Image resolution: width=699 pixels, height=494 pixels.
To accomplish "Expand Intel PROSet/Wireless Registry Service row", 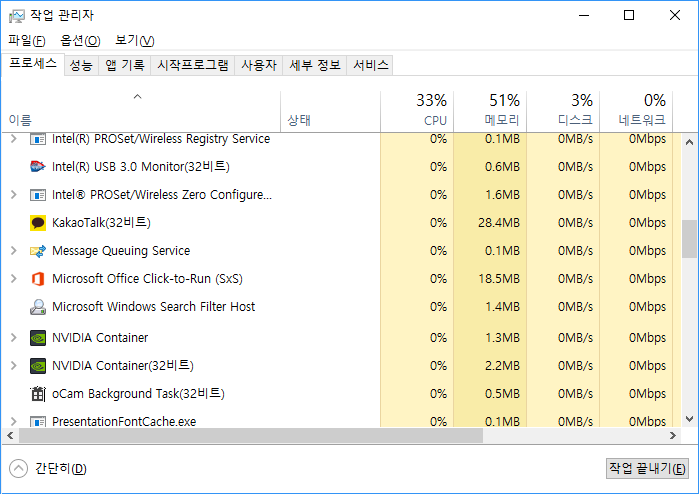I will pos(13,139).
